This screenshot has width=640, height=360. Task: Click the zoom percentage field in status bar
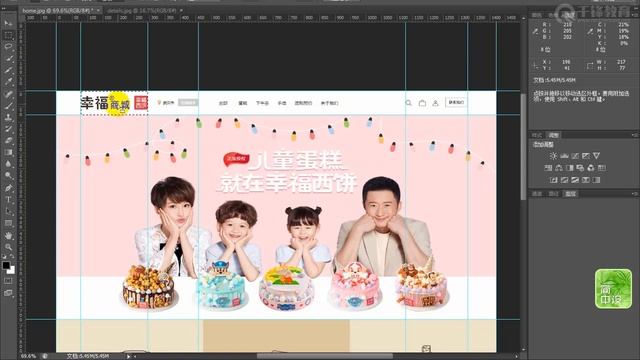pyautogui.click(x=28, y=356)
